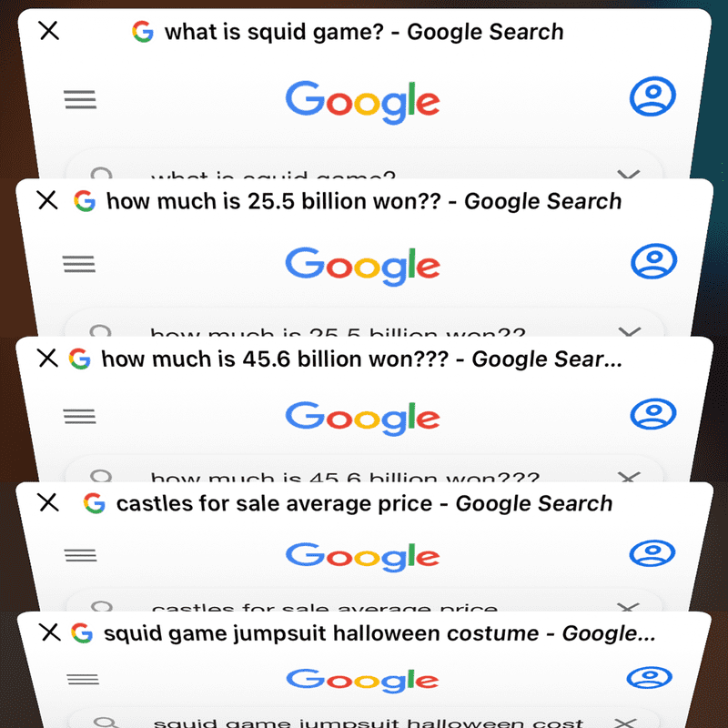Close the squid game jumpsuit costume tab

pos(50,632)
